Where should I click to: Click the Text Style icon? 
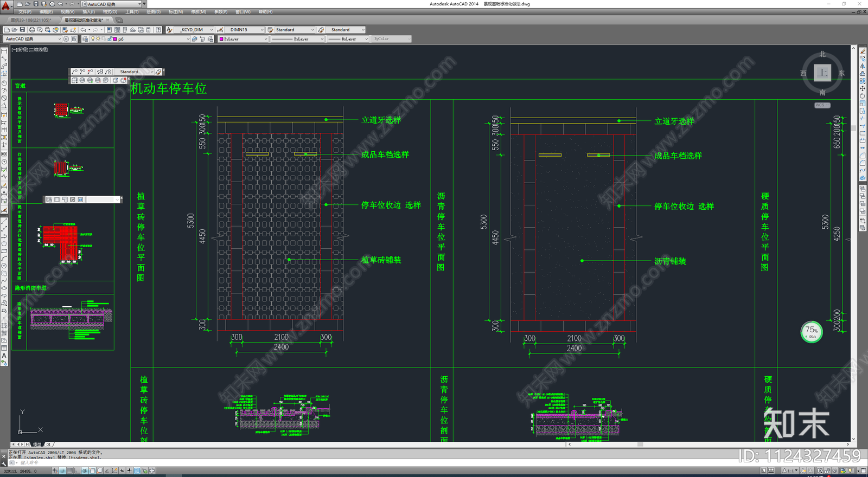point(169,30)
